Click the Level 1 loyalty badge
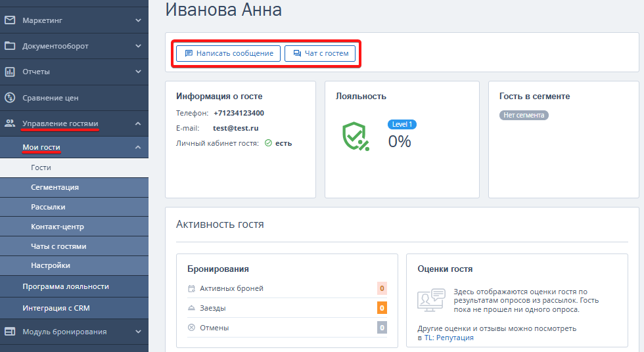This screenshot has width=644, height=352. (x=402, y=124)
